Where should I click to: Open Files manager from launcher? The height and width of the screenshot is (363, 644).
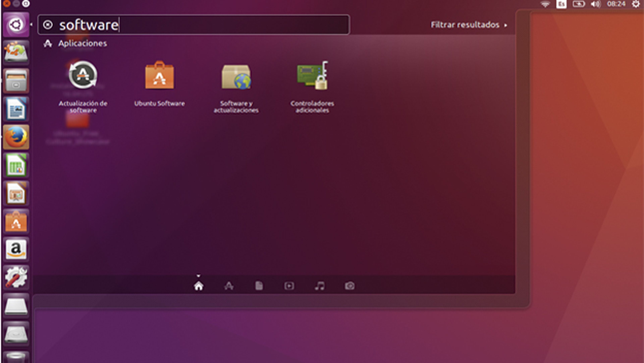(x=16, y=81)
